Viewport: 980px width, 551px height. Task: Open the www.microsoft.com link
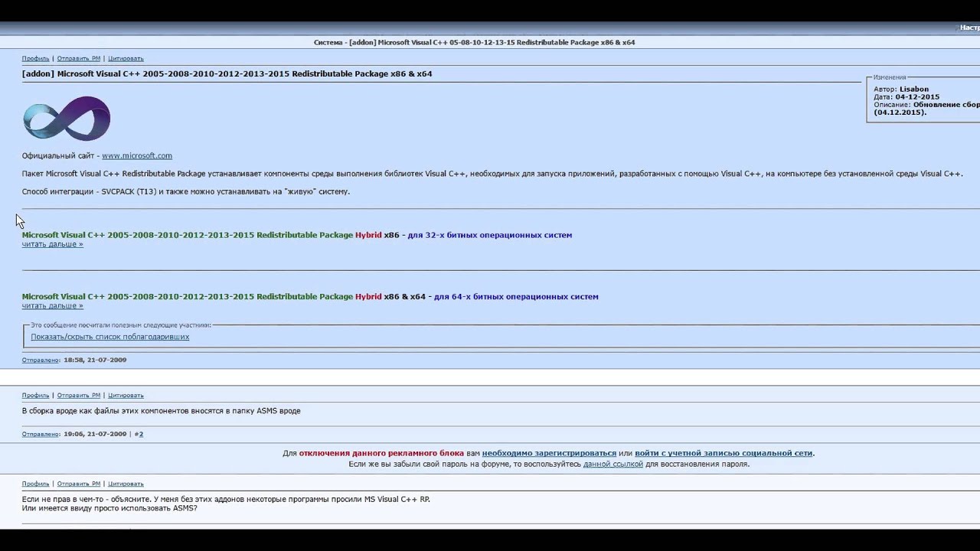pos(137,155)
